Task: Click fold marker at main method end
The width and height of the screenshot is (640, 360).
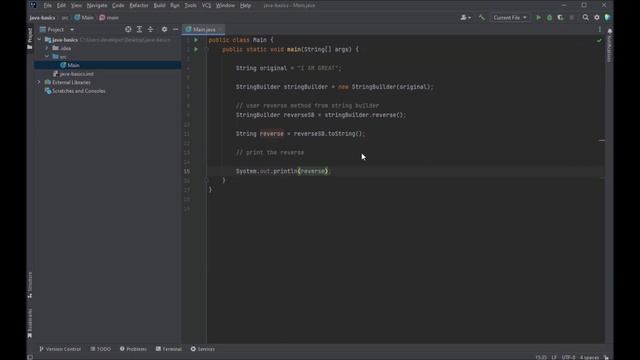Action: click(207, 180)
